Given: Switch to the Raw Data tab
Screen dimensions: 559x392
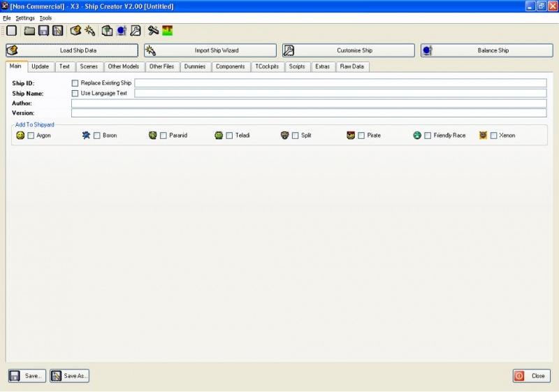Looking at the screenshot, I should [x=352, y=67].
